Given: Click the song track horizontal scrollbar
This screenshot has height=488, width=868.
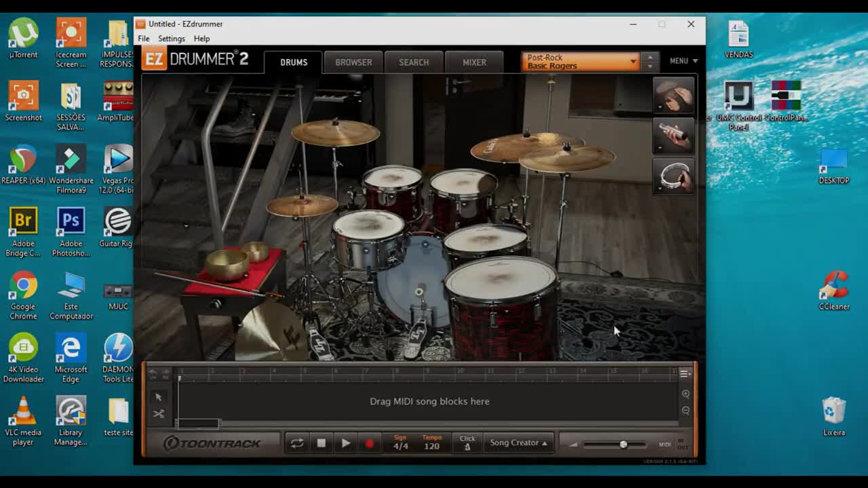Looking at the screenshot, I should 198,424.
